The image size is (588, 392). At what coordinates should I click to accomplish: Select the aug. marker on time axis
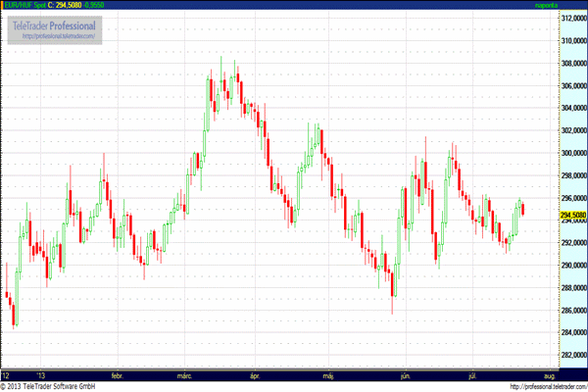549,374
